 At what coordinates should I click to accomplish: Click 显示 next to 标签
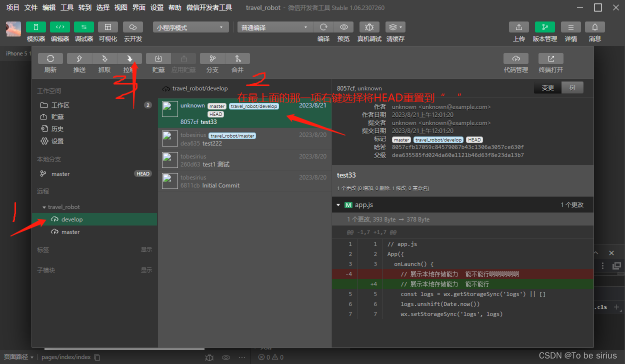click(x=146, y=249)
